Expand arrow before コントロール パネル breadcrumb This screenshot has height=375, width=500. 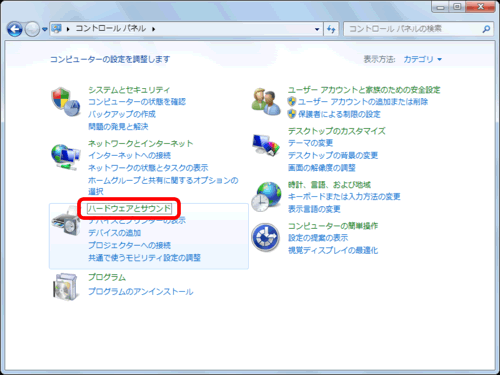pos(68,29)
